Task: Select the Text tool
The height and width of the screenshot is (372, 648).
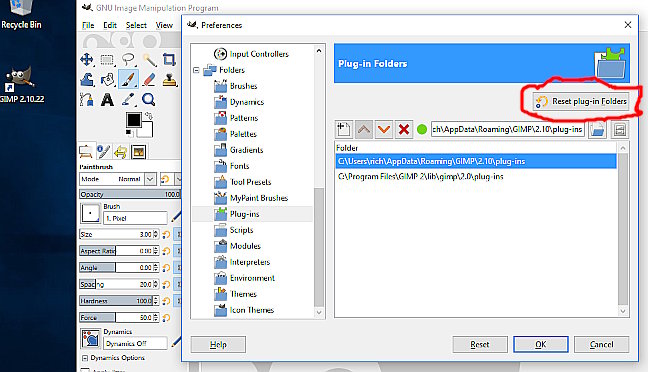Action: (107, 100)
